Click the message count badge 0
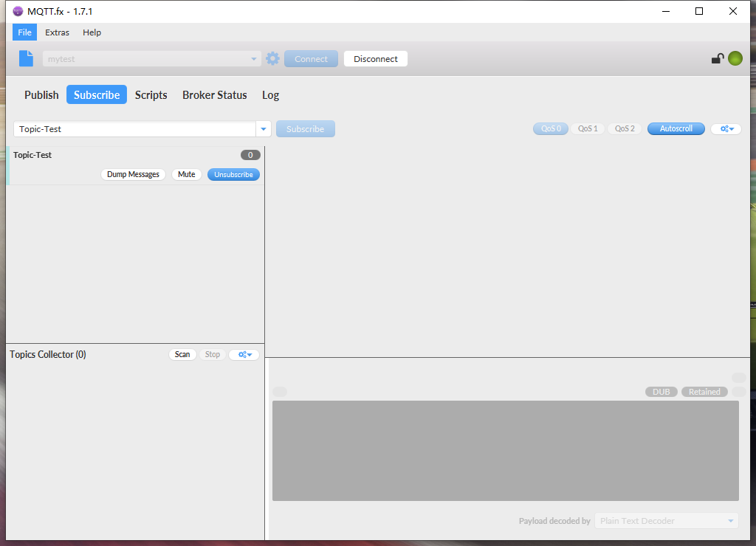Viewport: 756px width, 546px height. pos(250,155)
